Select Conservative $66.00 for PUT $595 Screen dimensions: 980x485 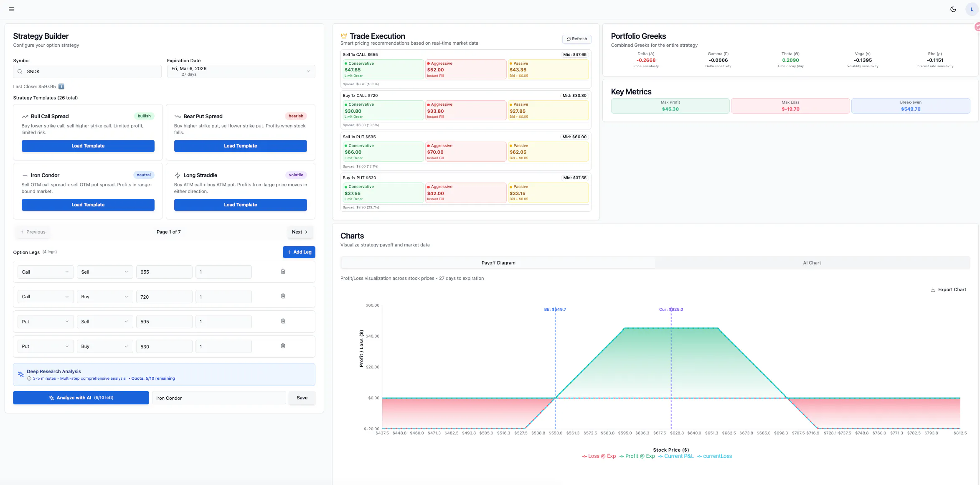[x=383, y=152]
